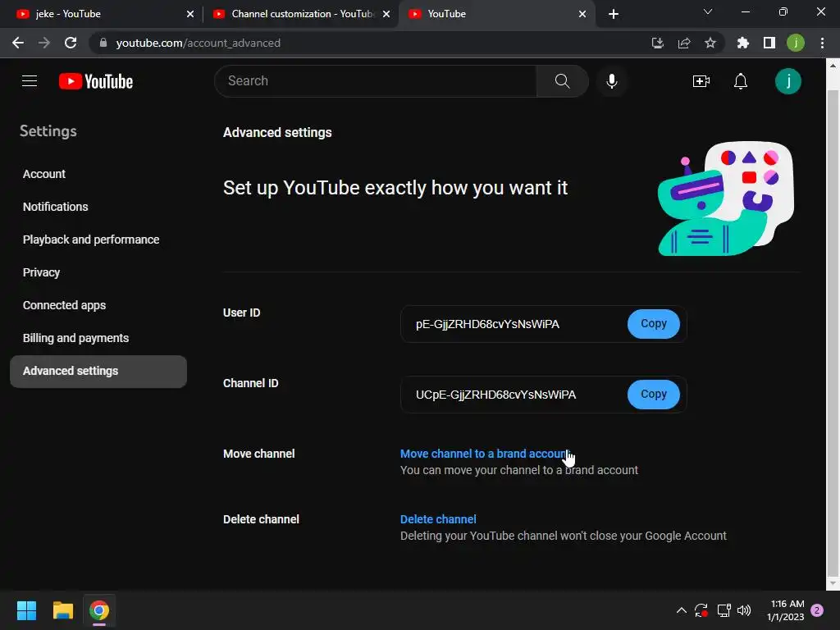Click the Channel ID value text
The image size is (840, 630).
click(x=496, y=395)
